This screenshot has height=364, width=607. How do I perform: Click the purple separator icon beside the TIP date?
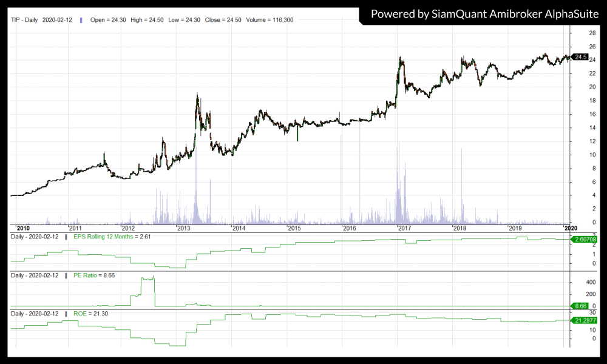pos(81,20)
